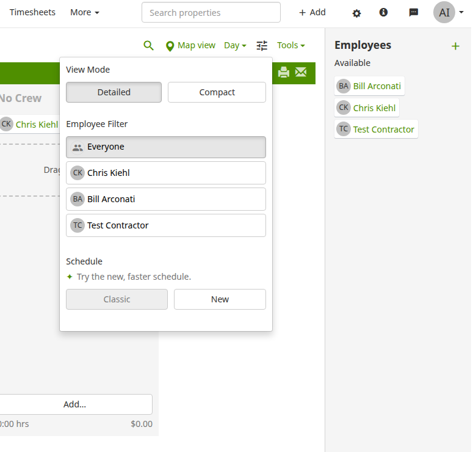This screenshot has height=452, width=476.
Task: Add employee with green plus icon
Action: coord(455,46)
